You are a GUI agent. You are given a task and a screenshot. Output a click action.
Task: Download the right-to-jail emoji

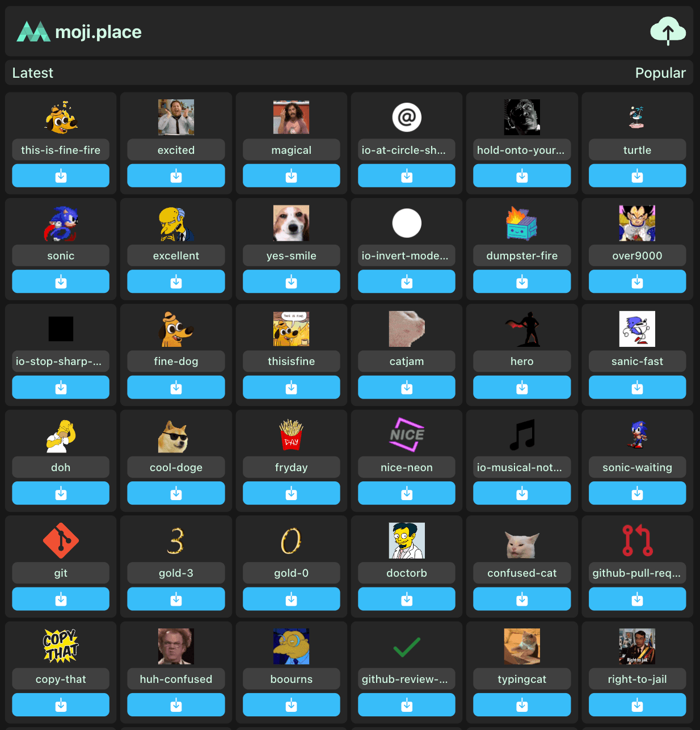point(637,705)
